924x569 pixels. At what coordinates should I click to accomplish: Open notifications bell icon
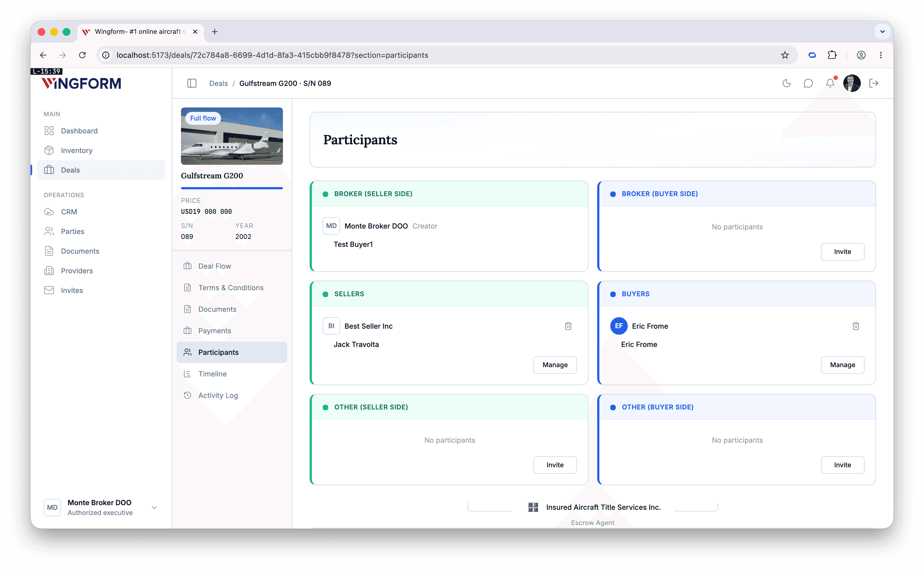[830, 83]
